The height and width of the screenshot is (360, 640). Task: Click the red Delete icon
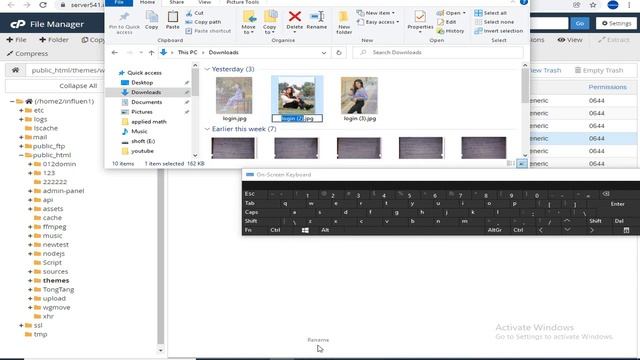coord(294,17)
